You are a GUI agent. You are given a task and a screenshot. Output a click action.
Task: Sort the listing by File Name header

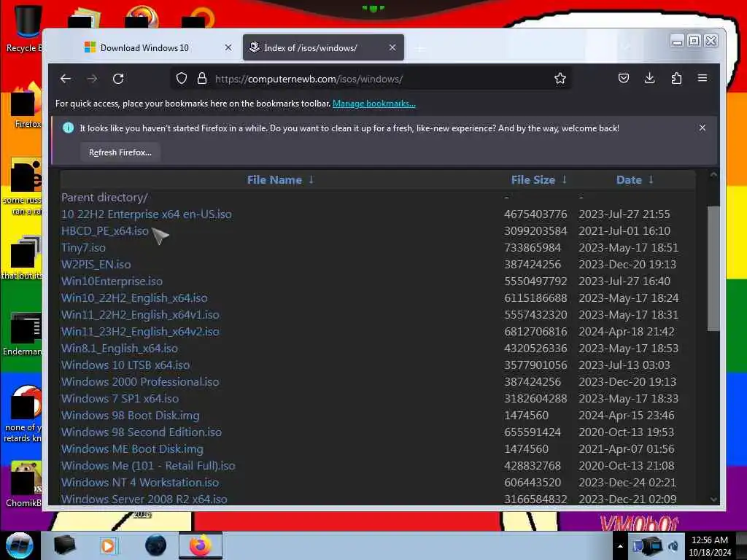click(x=280, y=179)
